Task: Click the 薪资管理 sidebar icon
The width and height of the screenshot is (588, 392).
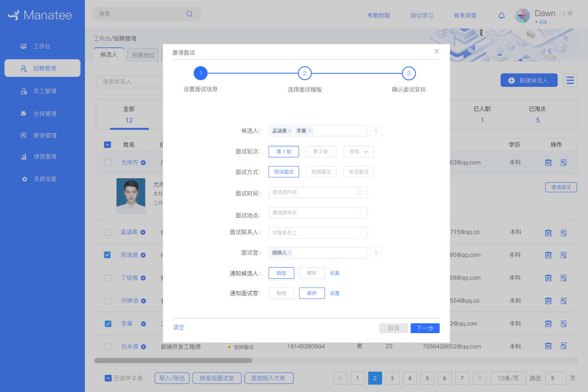Action: tap(23, 135)
